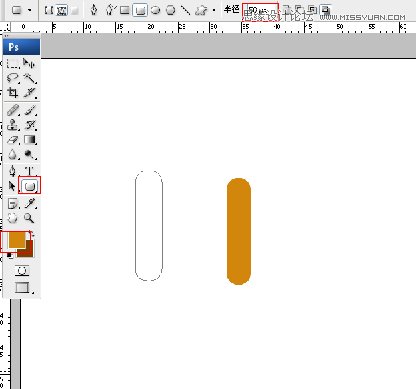Screen dimensions: 416x389
Task: Select the Move tool
Action: click(29, 63)
